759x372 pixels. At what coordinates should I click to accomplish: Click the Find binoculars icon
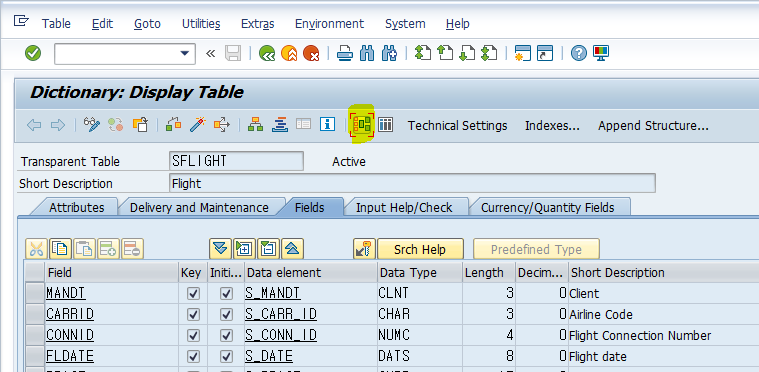pos(367,53)
